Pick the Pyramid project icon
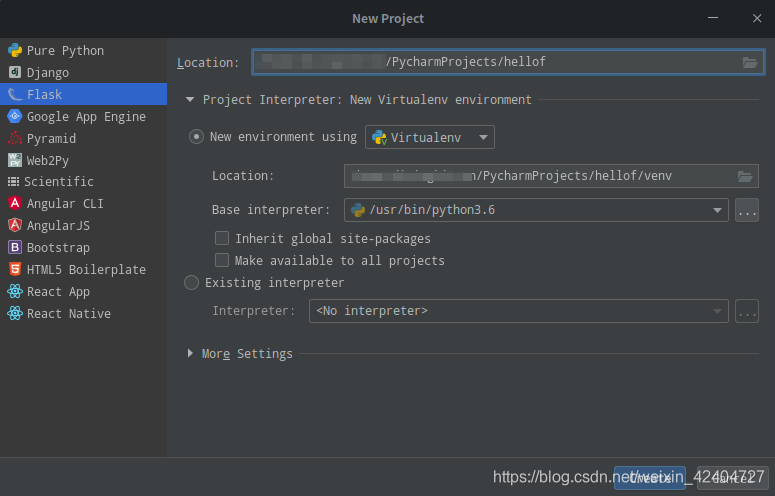Viewport: 775px width, 496px height. pos(15,138)
